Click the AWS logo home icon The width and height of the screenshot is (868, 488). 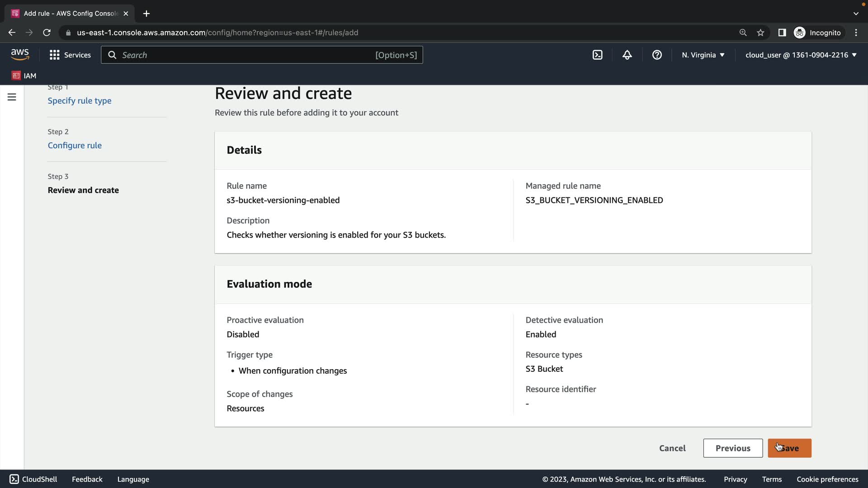[x=20, y=55]
